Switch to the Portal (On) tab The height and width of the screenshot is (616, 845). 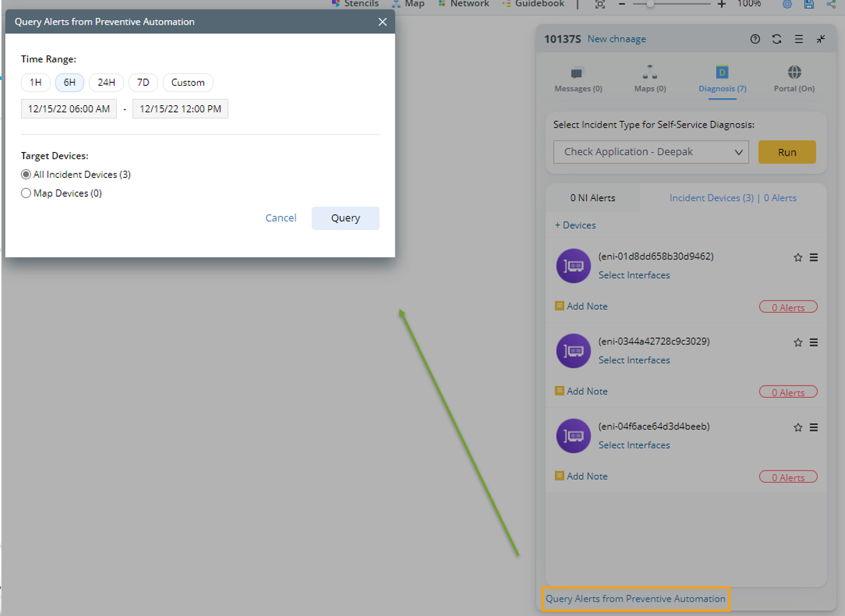(x=795, y=80)
